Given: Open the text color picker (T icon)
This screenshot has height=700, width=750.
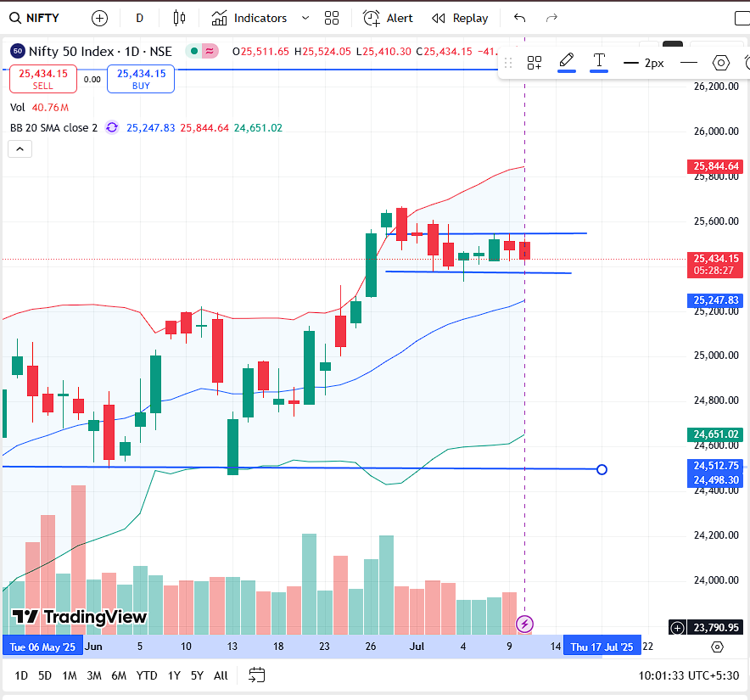Looking at the screenshot, I should pos(599,62).
